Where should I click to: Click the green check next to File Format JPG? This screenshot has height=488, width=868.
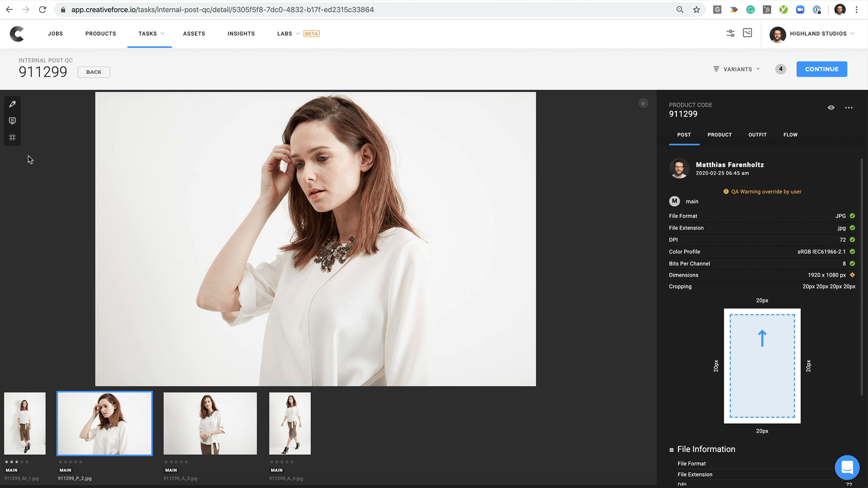tap(852, 216)
